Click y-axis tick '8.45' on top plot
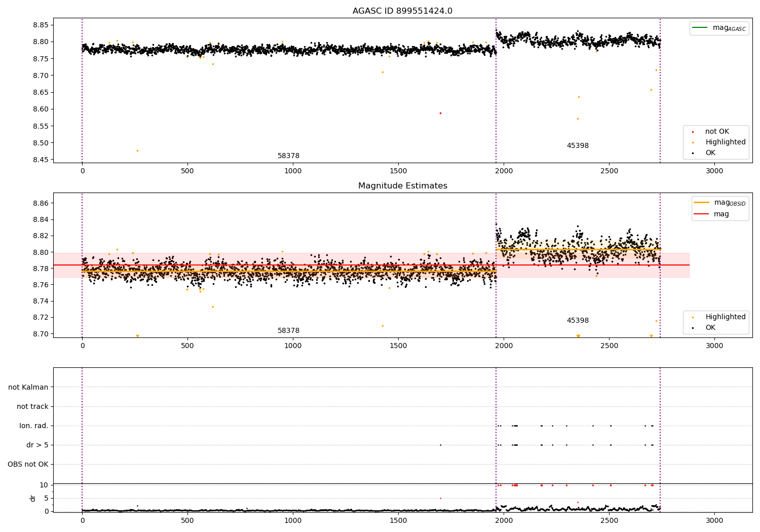The height and width of the screenshot is (532, 760). [40, 160]
